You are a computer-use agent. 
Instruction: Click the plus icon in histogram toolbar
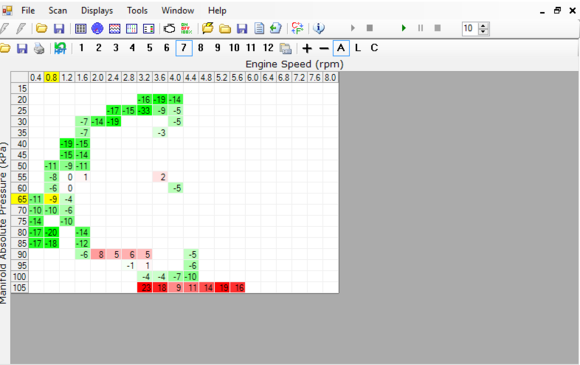307,48
